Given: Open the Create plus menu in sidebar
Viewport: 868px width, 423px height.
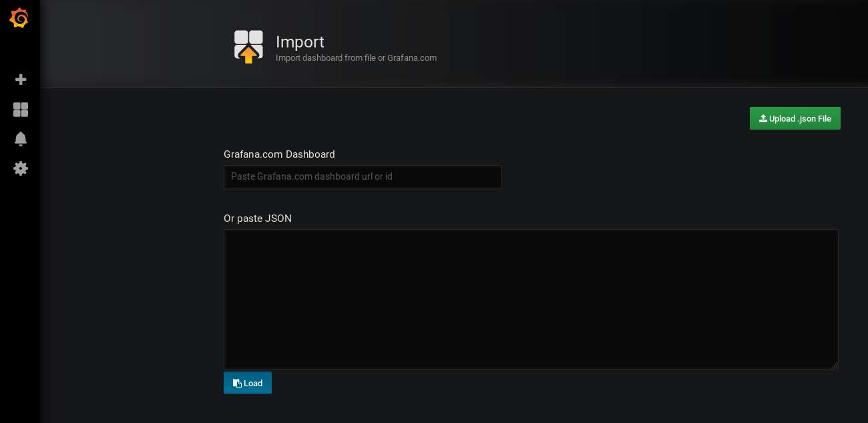Looking at the screenshot, I should click(21, 80).
